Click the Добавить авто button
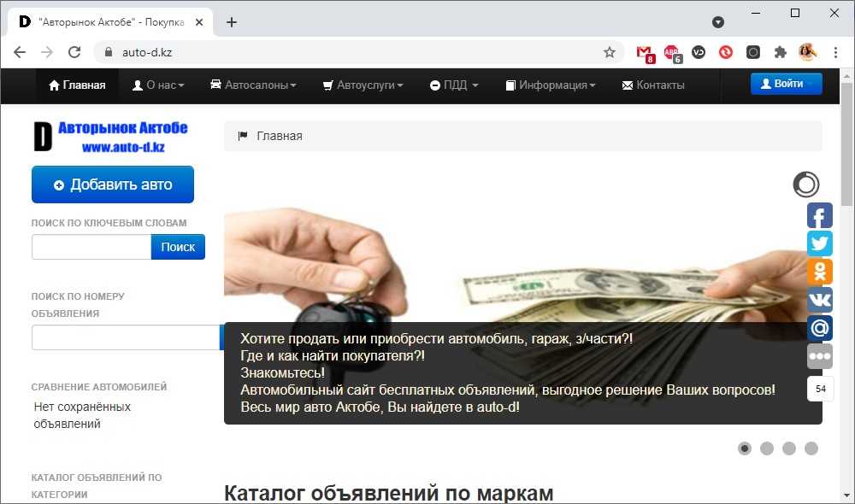The image size is (855, 504). click(113, 185)
